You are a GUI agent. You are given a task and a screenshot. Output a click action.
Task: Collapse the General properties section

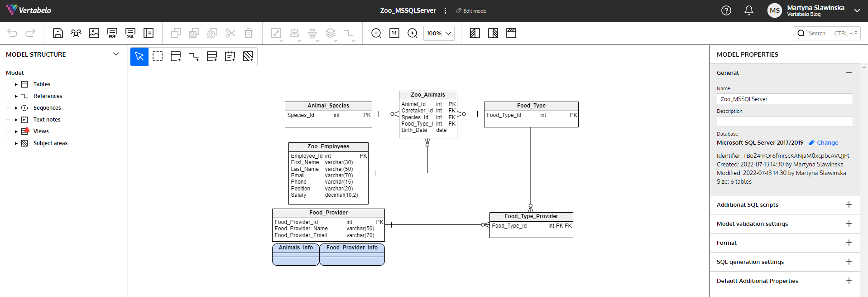[849, 73]
